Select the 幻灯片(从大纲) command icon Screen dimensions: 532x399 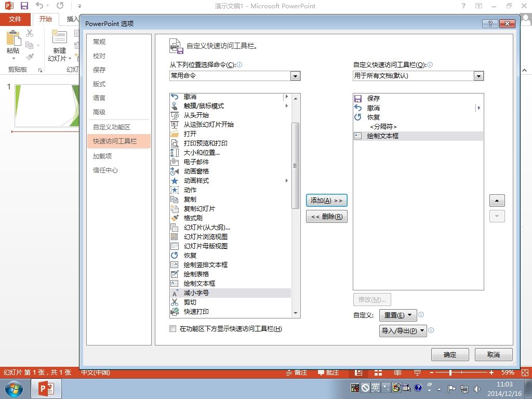175,228
